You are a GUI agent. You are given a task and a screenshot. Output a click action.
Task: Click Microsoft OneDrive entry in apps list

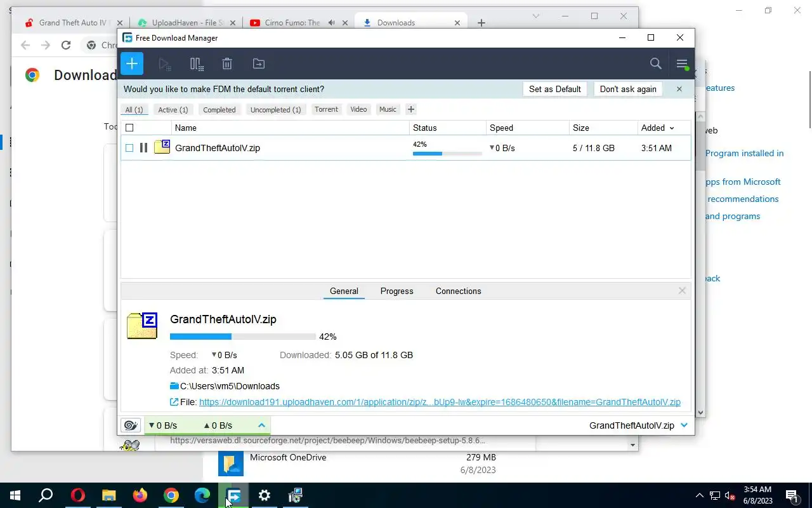(288, 457)
